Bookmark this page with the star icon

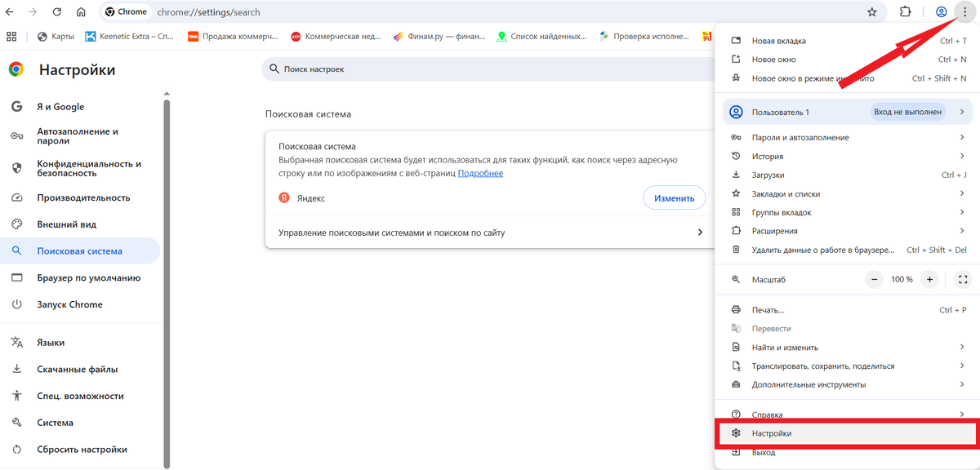coord(871,11)
